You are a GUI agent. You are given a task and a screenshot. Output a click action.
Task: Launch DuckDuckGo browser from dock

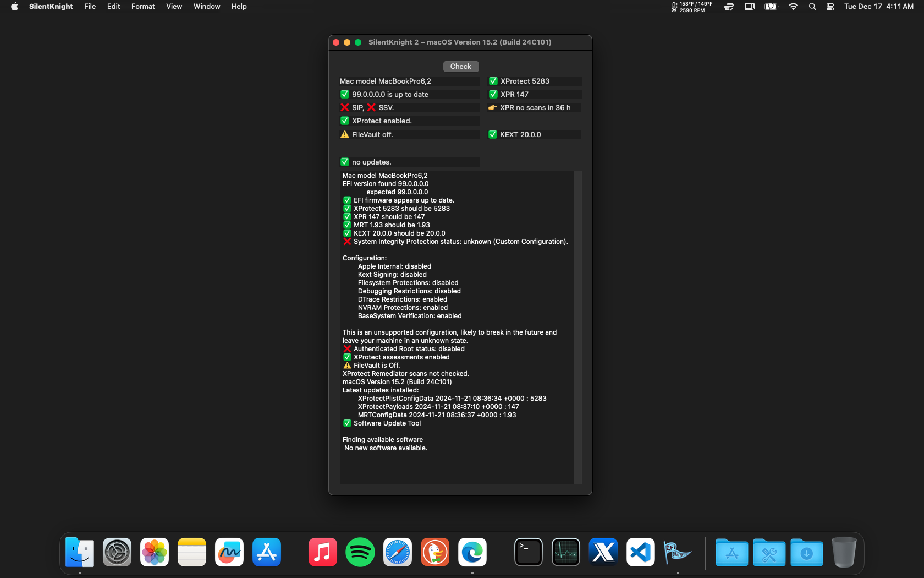click(x=435, y=552)
